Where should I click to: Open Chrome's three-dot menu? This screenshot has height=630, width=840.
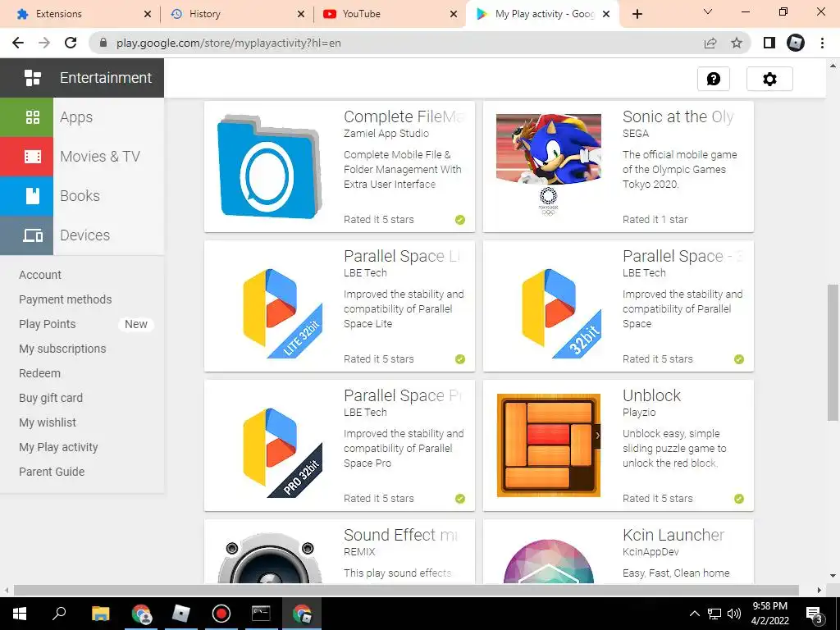[822, 43]
